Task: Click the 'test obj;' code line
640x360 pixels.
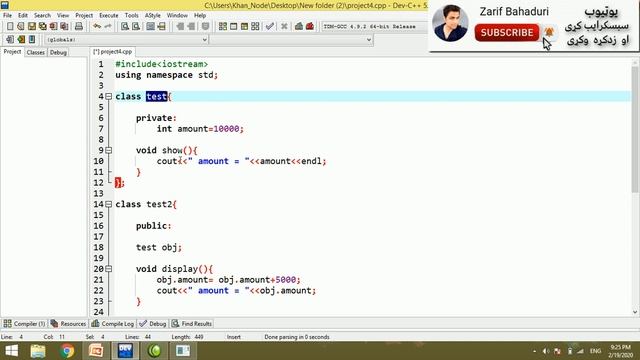Action: pyautogui.click(x=159, y=247)
